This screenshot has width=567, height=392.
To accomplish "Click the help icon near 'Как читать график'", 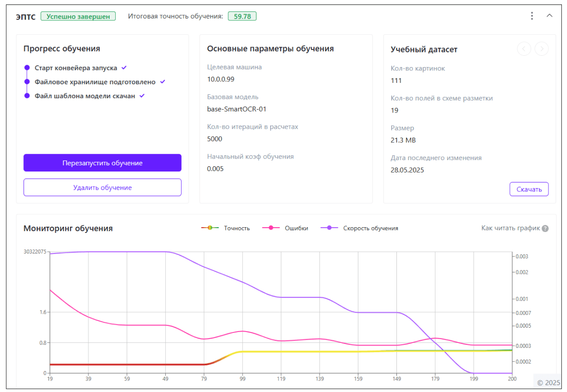I will click(x=545, y=228).
